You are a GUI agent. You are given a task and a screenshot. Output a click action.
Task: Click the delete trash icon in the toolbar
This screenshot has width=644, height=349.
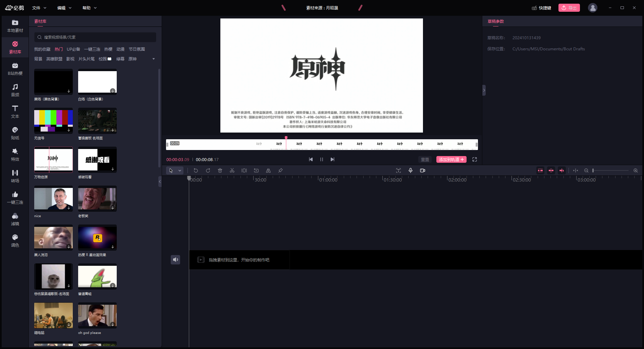(x=220, y=170)
